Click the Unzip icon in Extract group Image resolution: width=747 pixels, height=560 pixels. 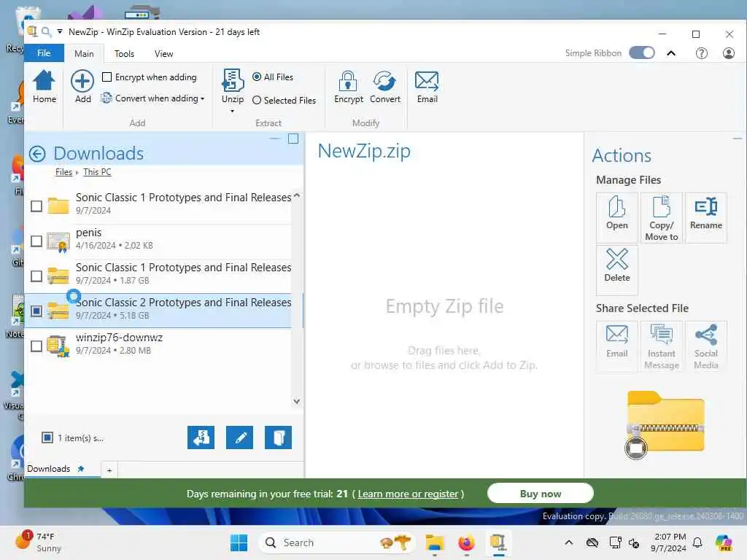(233, 80)
